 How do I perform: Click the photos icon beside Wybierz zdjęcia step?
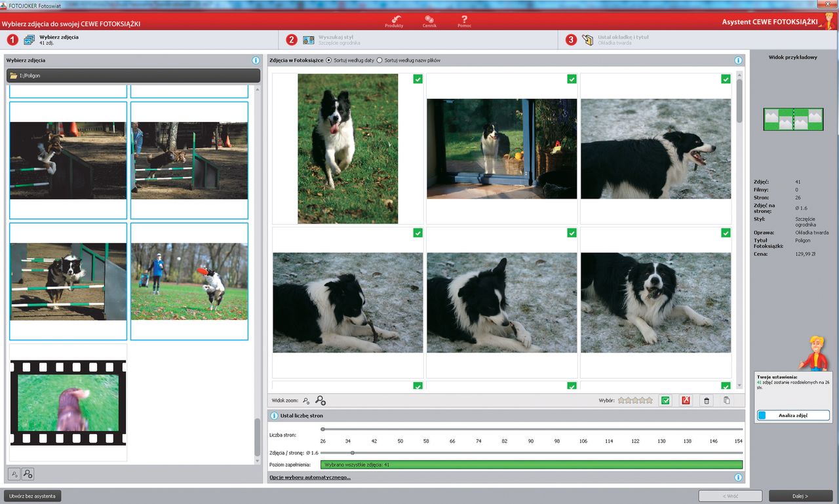click(29, 40)
